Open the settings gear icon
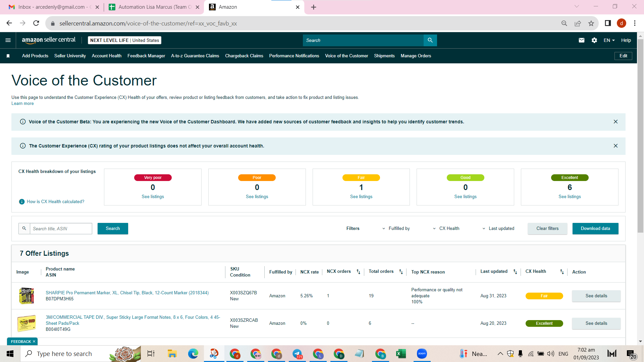 click(x=594, y=40)
